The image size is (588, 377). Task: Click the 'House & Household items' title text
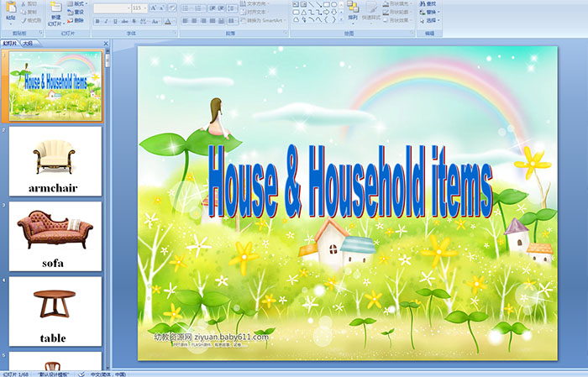tap(350, 181)
